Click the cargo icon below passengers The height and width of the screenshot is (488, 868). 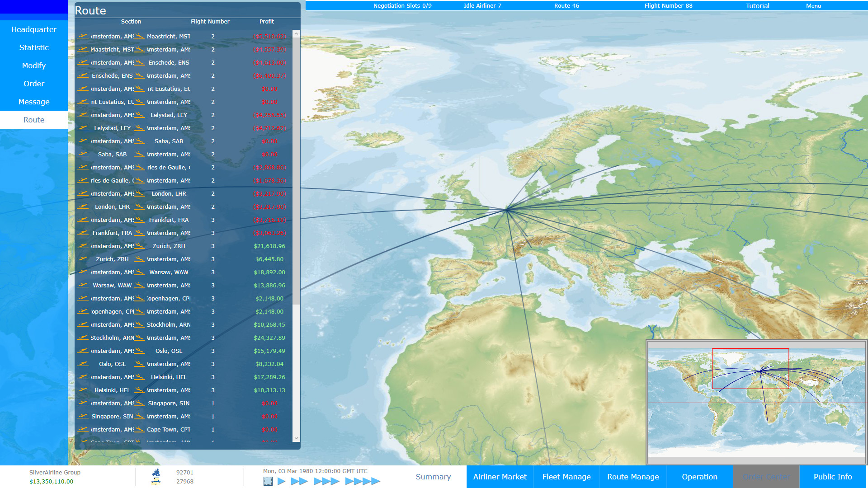click(x=156, y=482)
